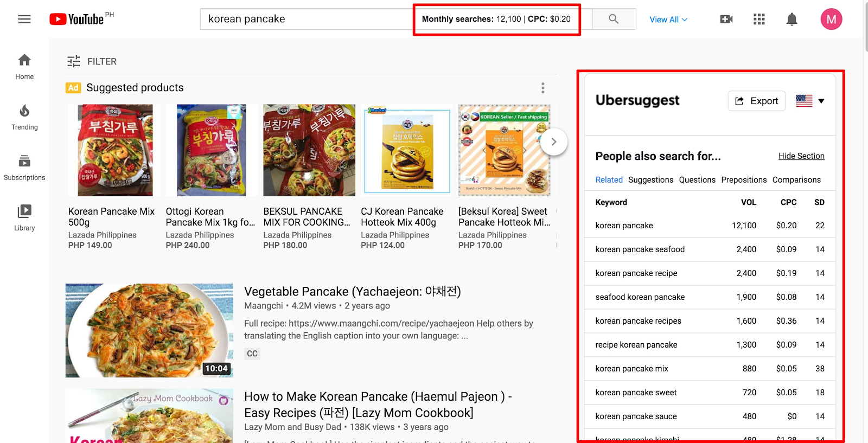Open the hamburger guide menu
868x443 pixels.
24,19
